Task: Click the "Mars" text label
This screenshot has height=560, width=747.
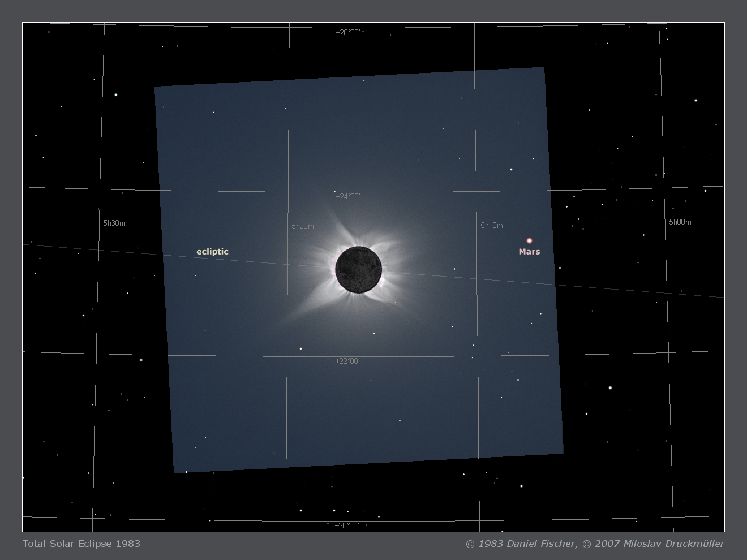Action: (529, 252)
